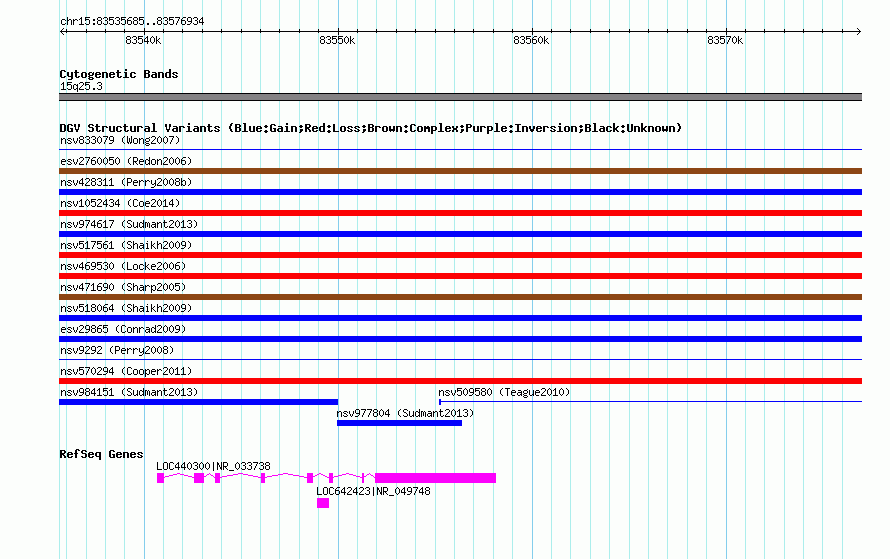Viewport: 890px width, 559px height.
Task: Click the nsv1052434 (Coe2014) label text
Action: tap(120, 203)
